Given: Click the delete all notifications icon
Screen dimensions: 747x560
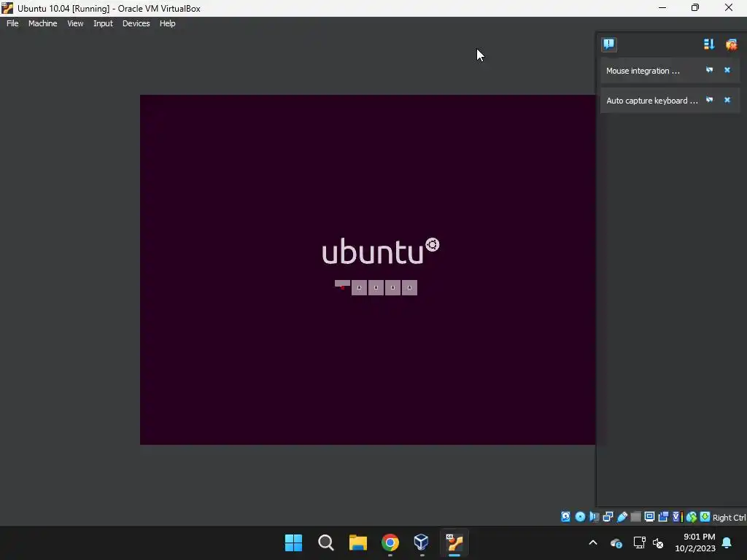Looking at the screenshot, I should pyautogui.click(x=731, y=44).
